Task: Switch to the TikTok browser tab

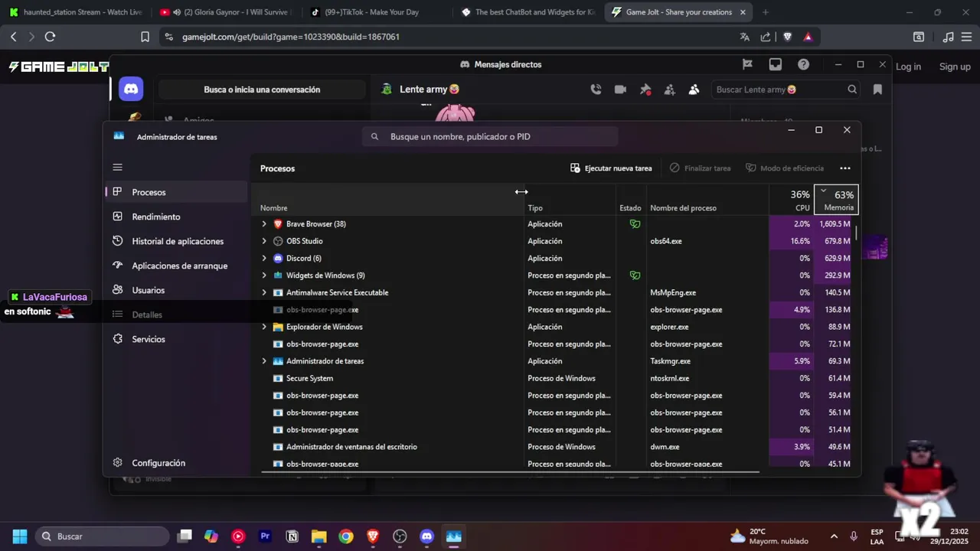Action: tap(375, 12)
